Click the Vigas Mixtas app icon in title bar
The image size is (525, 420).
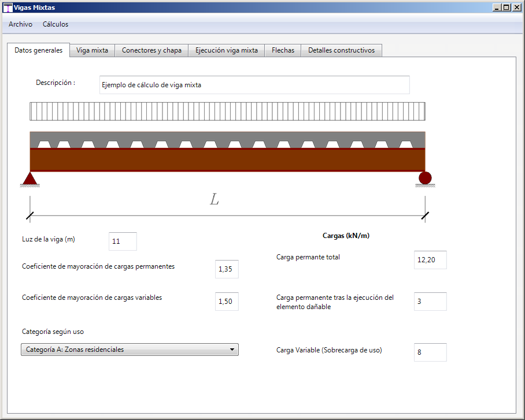[8, 8]
